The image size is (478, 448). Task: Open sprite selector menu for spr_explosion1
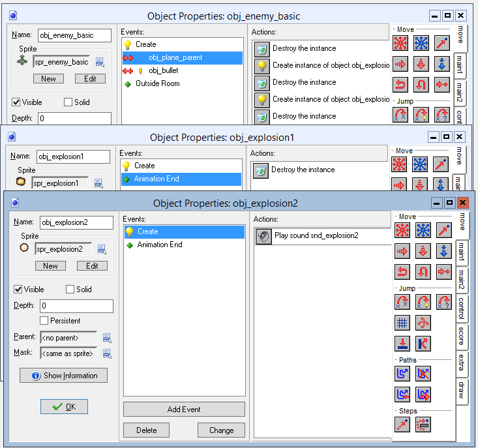click(x=98, y=183)
